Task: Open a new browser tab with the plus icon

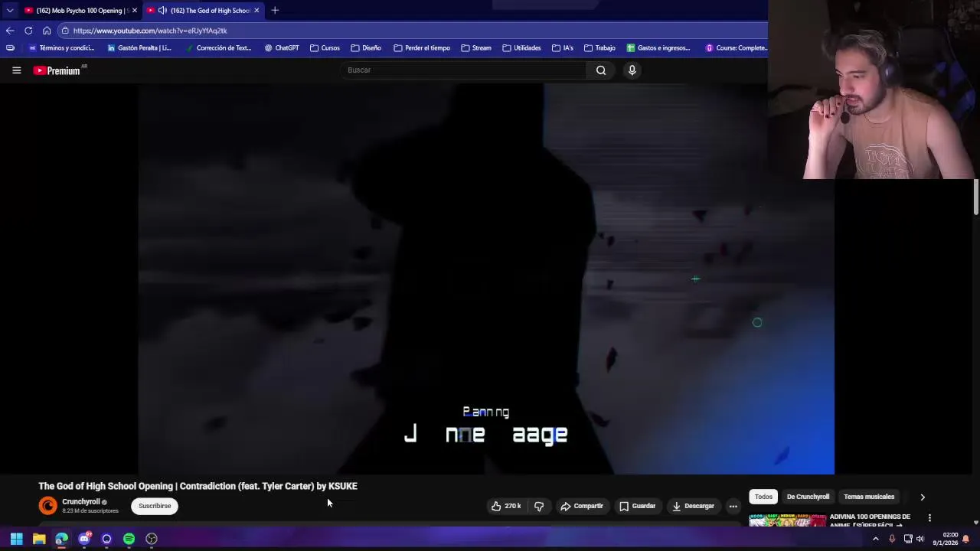Action: (x=275, y=10)
